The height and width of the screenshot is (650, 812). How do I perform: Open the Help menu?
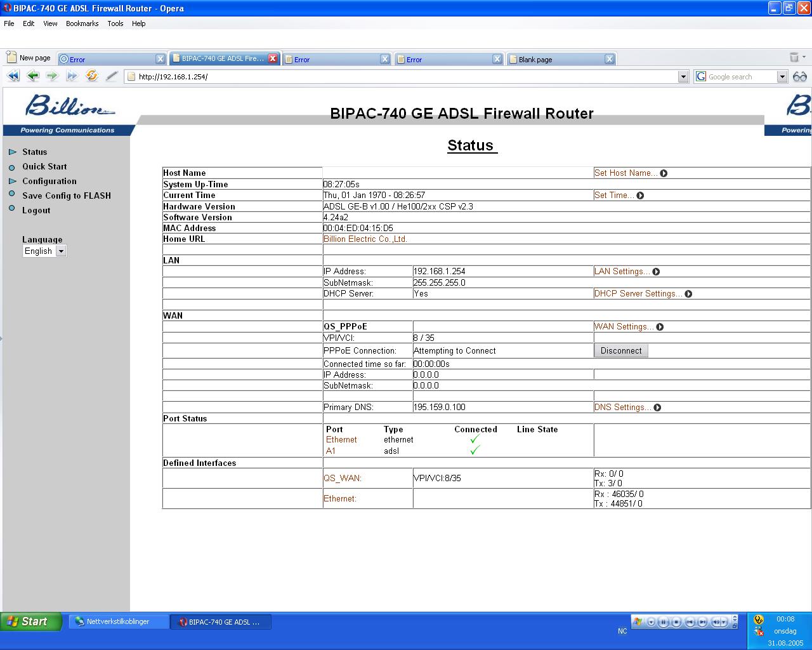(139, 23)
